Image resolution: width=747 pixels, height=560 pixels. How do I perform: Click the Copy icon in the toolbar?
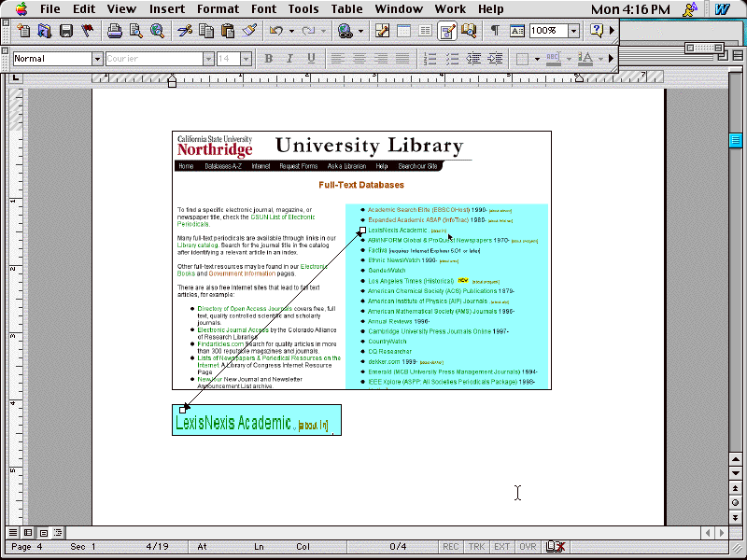[x=205, y=31]
